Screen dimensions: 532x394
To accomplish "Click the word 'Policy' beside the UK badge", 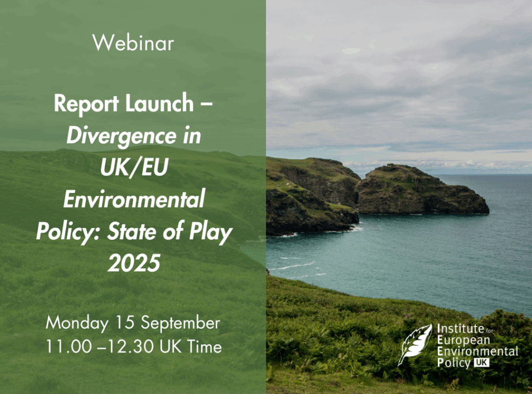I will click(x=454, y=363).
